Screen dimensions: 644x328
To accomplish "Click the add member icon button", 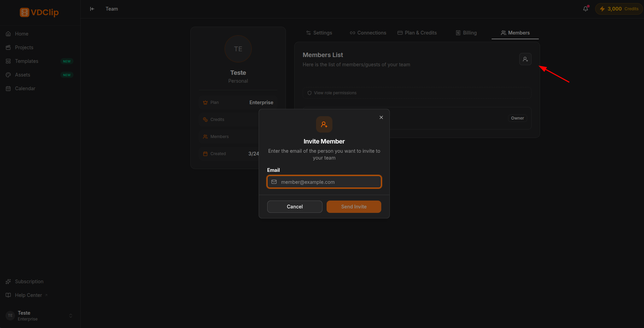I will coord(525,59).
